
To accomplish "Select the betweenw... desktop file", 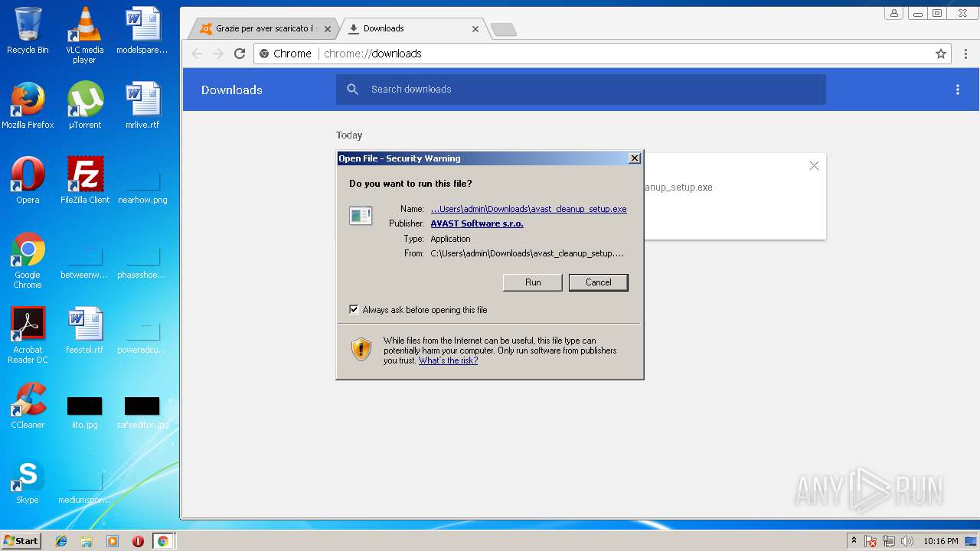I will [x=84, y=263].
